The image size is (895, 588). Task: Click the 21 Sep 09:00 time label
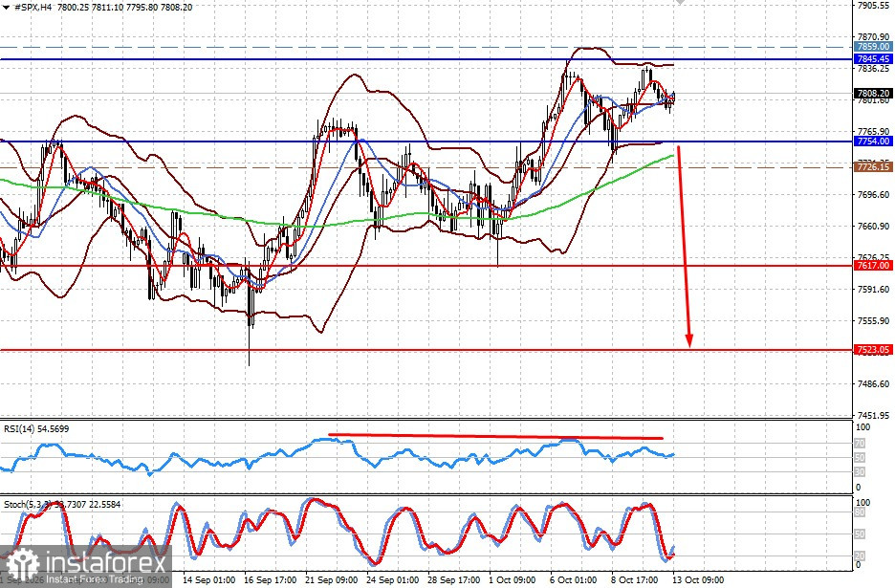coord(332,580)
